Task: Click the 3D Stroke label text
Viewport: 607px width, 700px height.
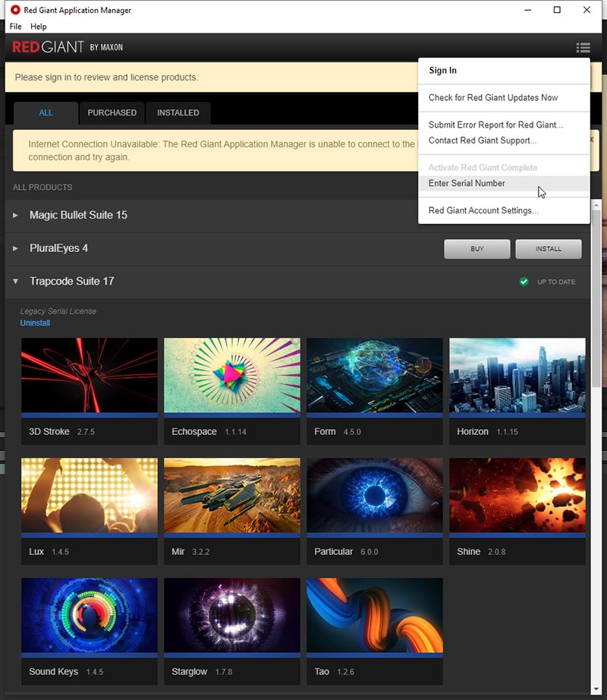Action: pos(49,432)
